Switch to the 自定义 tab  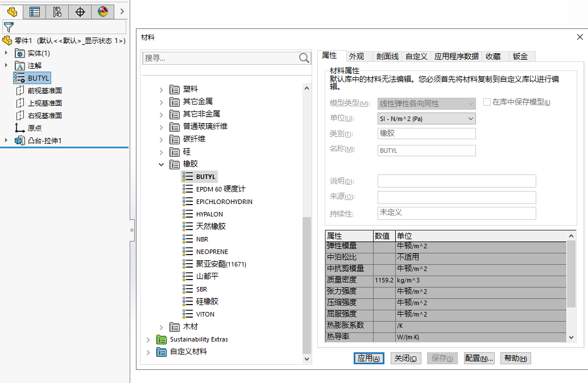tap(416, 56)
